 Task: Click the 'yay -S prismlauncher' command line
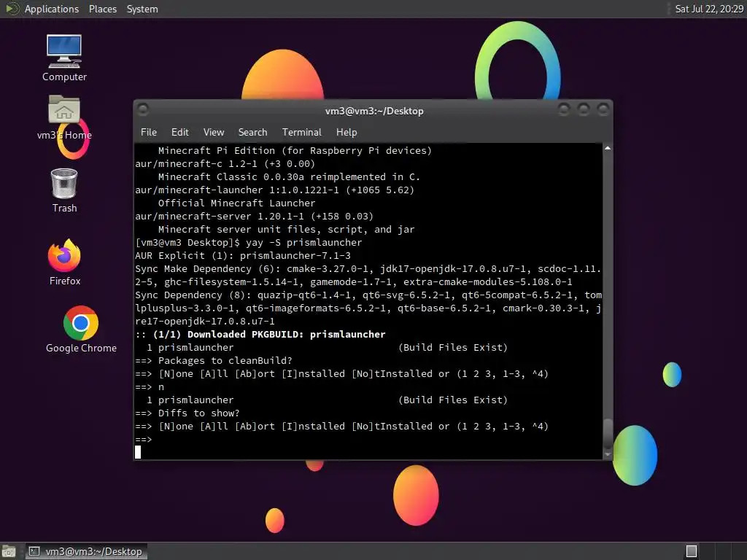[x=248, y=242]
